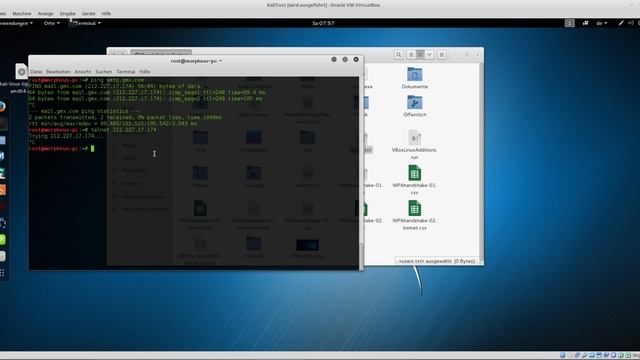This screenshot has height=360, width=640.
Task: Minimize the terminal window
Action: pos(334,60)
